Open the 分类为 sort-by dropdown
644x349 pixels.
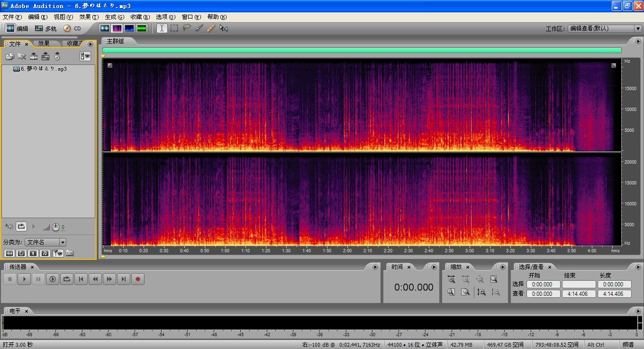pyautogui.click(x=45, y=242)
